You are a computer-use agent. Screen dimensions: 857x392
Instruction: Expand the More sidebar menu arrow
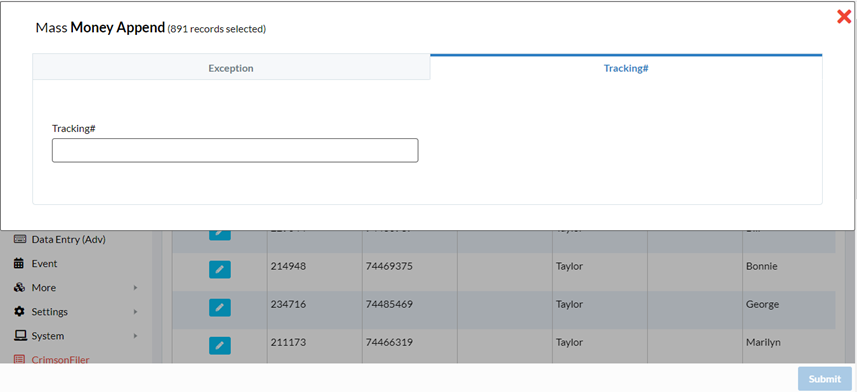pos(136,288)
